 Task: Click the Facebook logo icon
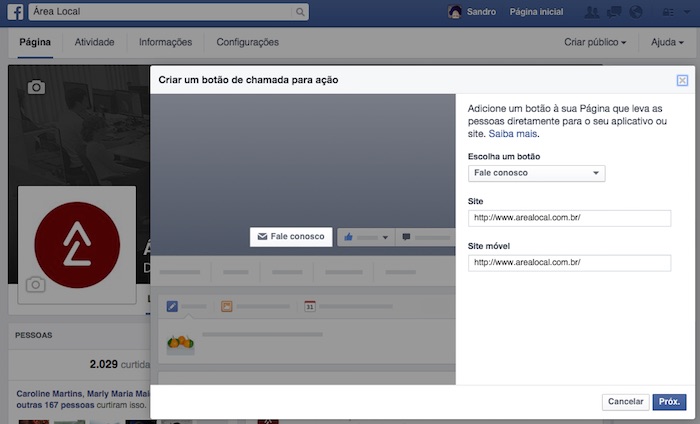(15, 13)
